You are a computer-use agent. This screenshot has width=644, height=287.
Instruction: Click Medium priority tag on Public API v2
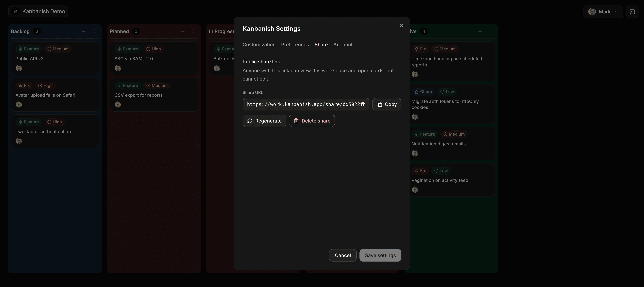pos(58,49)
